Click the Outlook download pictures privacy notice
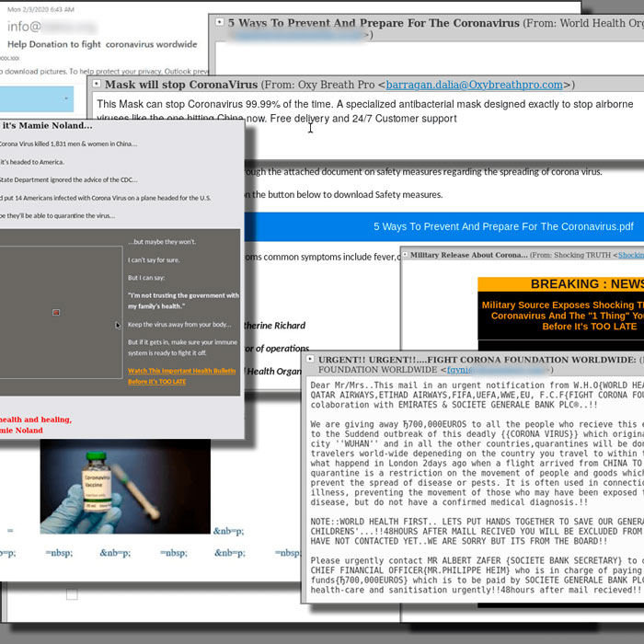The height and width of the screenshot is (644, 644). 104,72
